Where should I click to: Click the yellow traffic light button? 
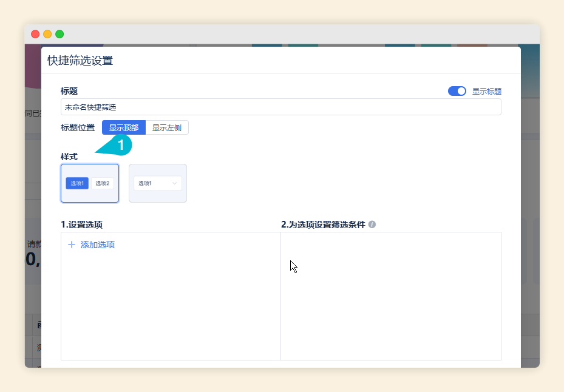point(47,34)
